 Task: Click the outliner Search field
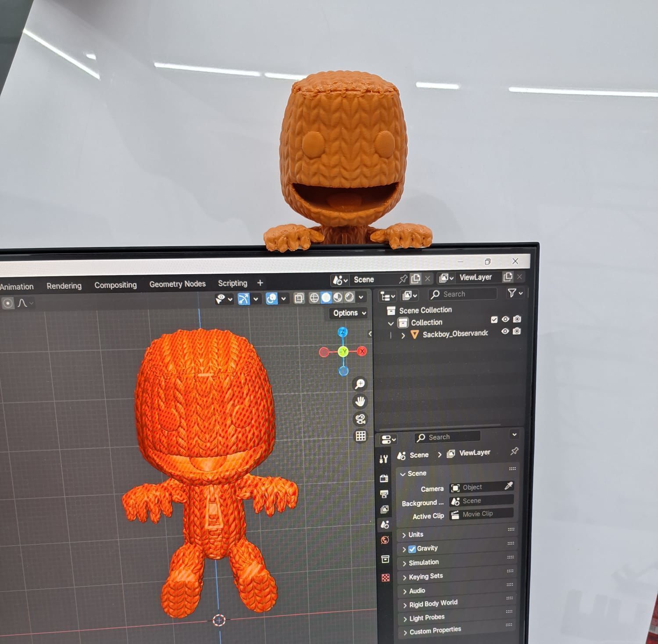tap(463, 294)
